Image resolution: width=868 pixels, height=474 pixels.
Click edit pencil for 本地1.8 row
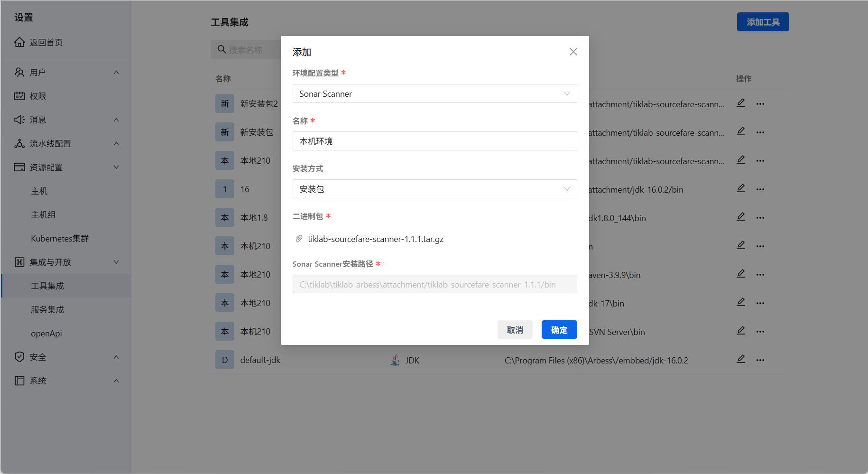click(741, 217)
